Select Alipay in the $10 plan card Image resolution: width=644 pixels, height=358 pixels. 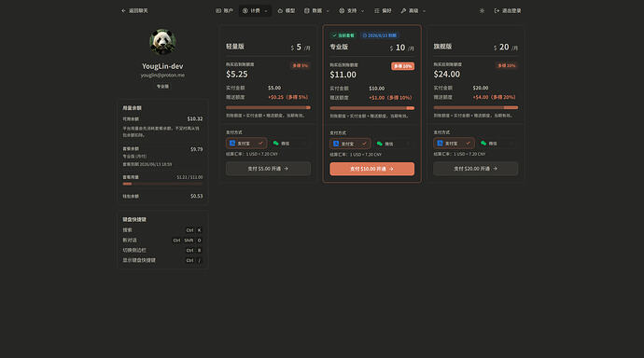tap(350, 144)
